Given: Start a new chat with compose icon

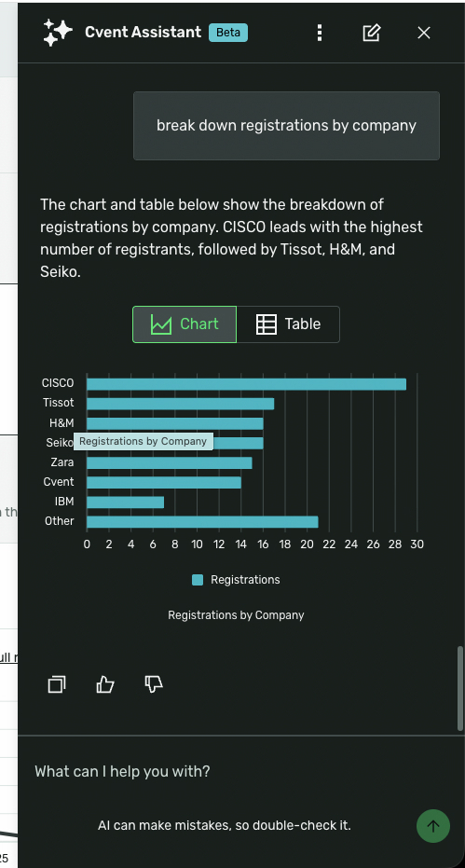Looking at the screenshot, I should pyautogui.click(x=372, y=33).
